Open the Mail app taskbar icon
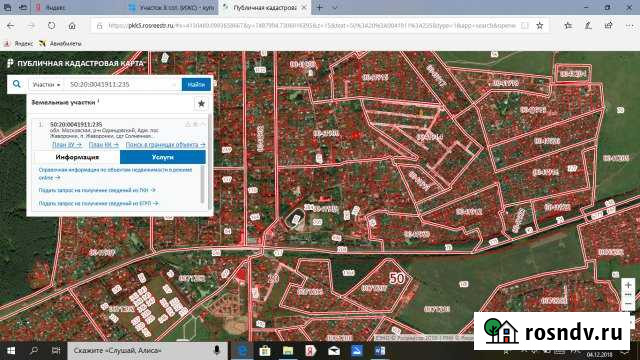The height and width of the screenshot is (360, 640). coord(334,351)
